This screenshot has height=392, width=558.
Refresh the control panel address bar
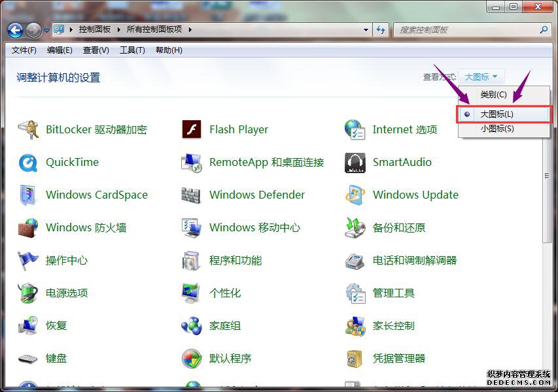click(x=381, y=30)
